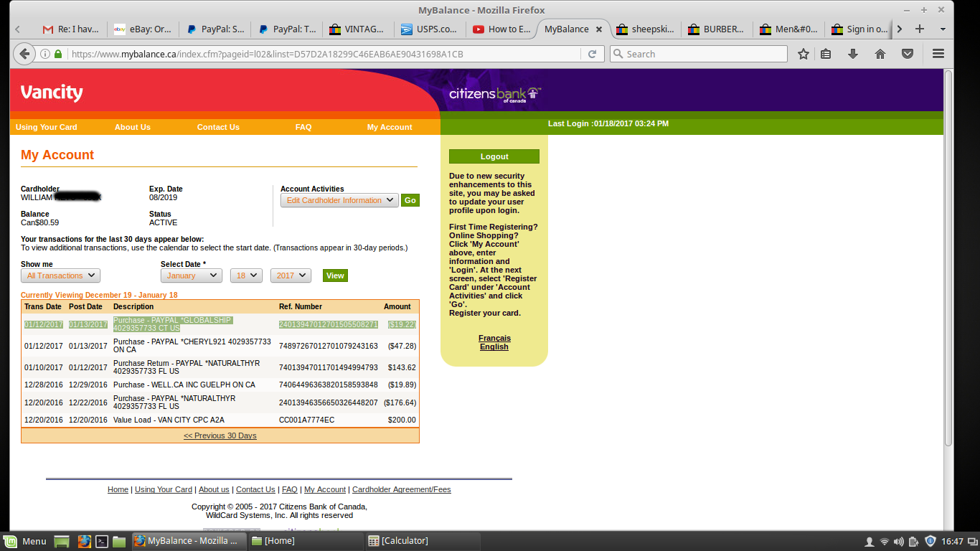
Task: Click the green View button
Action: [335, 275]
